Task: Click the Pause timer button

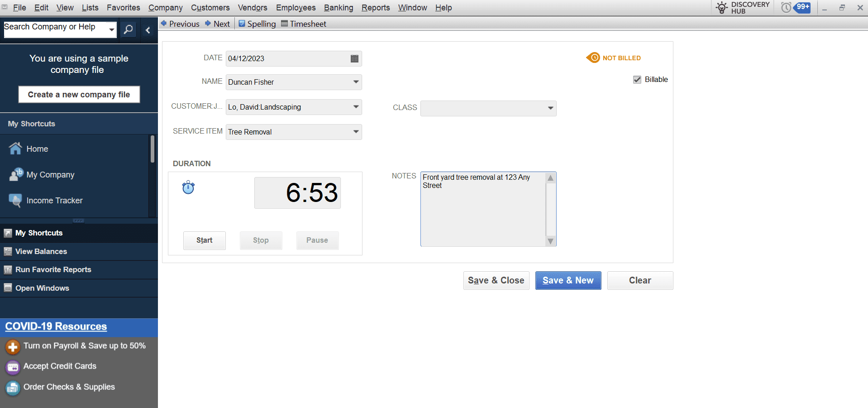Action: 317,240
